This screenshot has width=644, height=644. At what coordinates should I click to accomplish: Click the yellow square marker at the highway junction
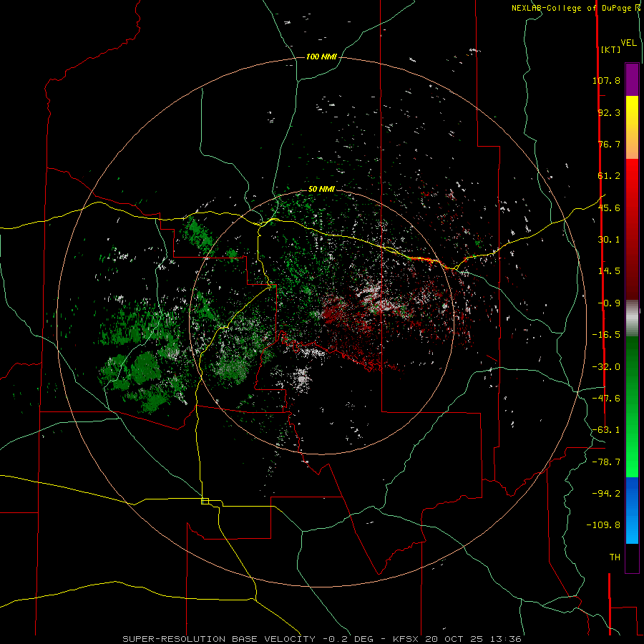tap(205, 501)
